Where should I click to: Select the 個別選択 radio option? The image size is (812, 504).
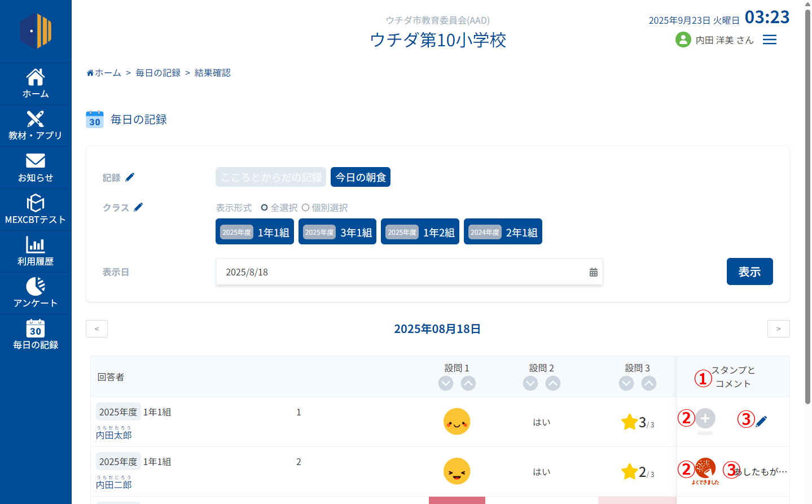click(x=305, y=208)
